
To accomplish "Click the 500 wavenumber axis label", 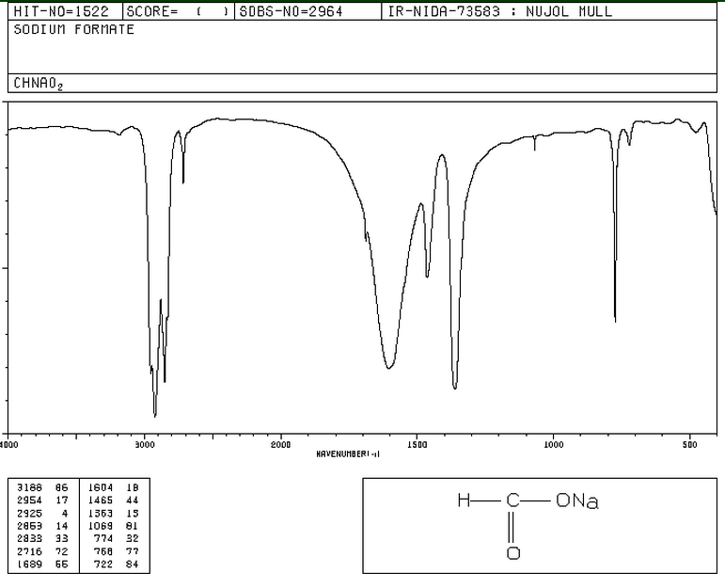I will click(689, 445).
